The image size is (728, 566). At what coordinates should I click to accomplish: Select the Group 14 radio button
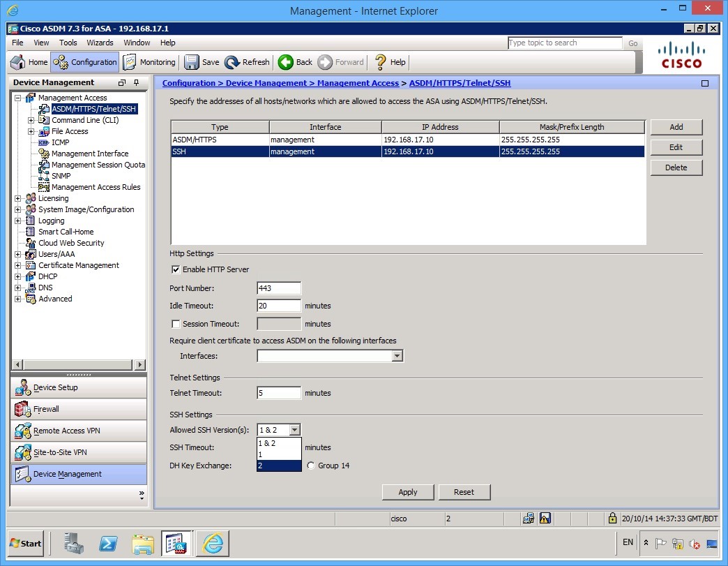point(311,466)
